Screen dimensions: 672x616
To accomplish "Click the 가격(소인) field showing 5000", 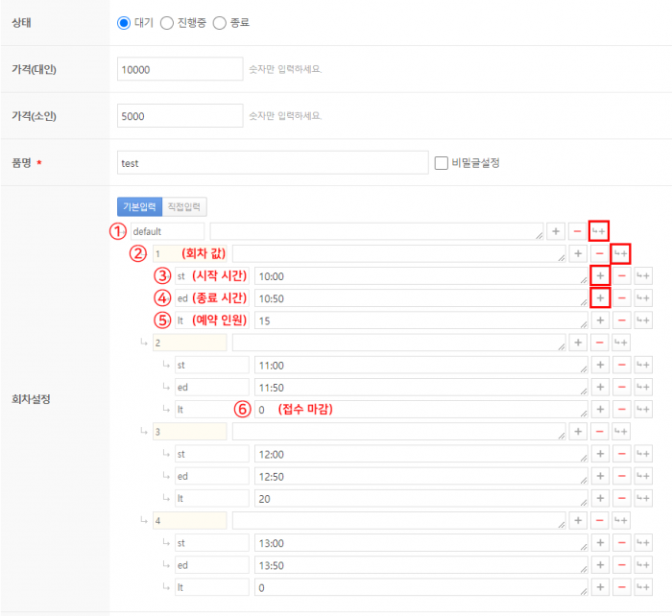I will 180,115.
